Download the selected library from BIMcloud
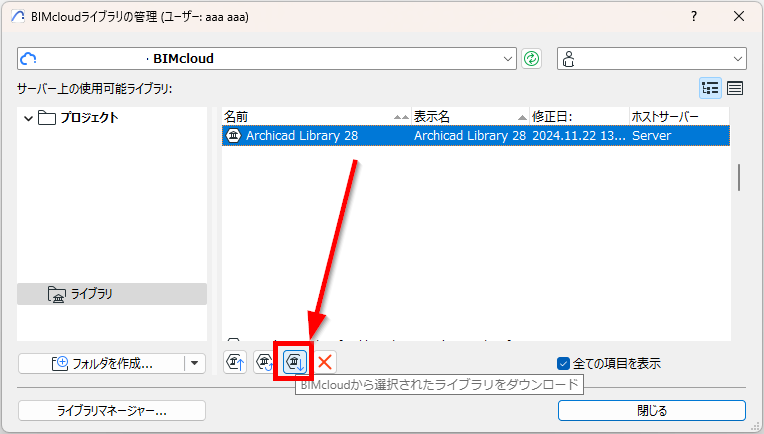The width and height of the screenshot is (764, 434). [x=295, y=362]
